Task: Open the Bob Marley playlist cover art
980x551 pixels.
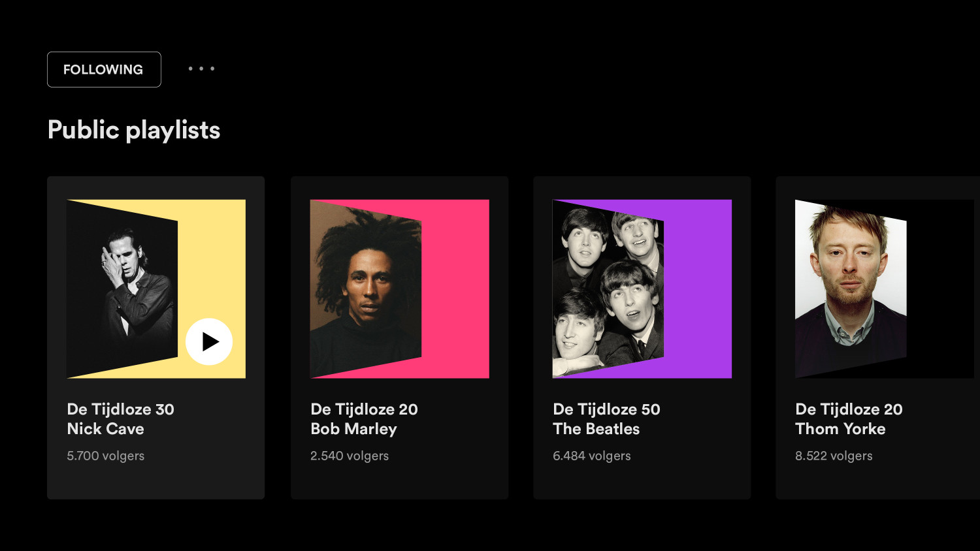Action: [400, 289]
